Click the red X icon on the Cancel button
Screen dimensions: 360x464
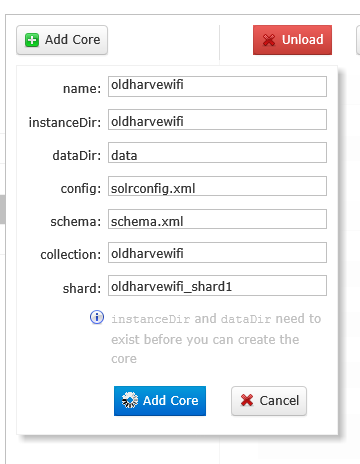pyautogui.click(x=247, y=400)
